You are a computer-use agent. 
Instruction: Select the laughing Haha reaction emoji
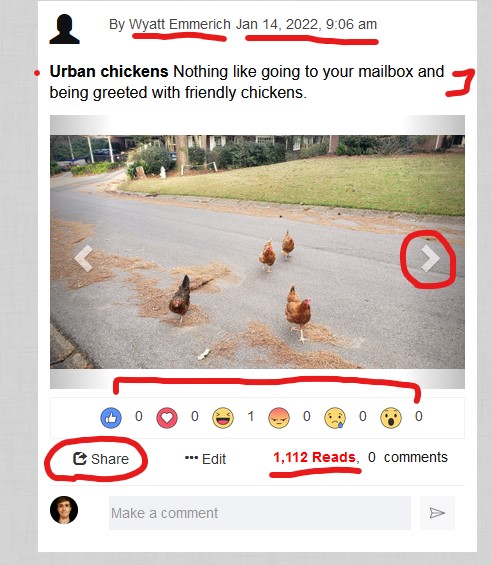click(x=223, y=418)
